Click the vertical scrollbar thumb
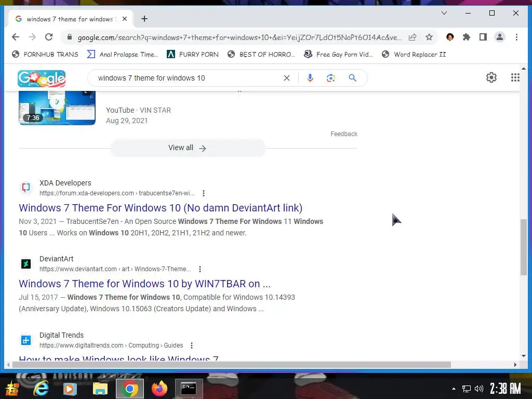Image resolution: width=532 pixels, height=399 pixels. (524, 247)
